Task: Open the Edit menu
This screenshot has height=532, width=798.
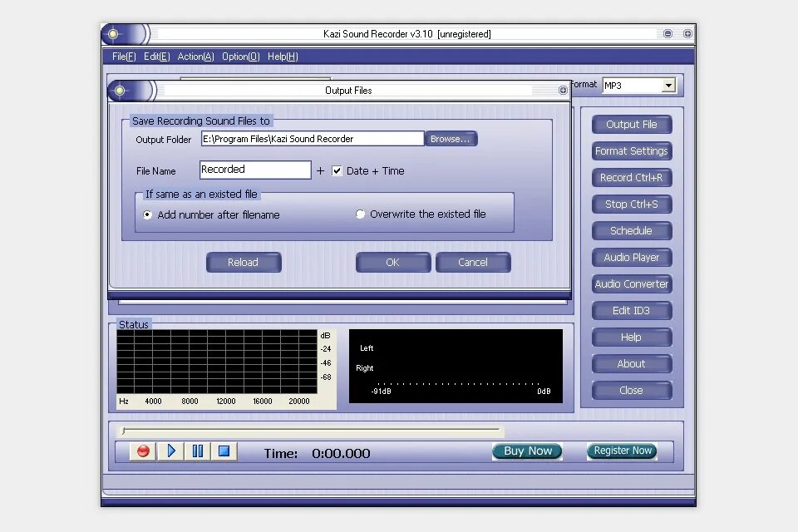Action: tap(157, 57)
